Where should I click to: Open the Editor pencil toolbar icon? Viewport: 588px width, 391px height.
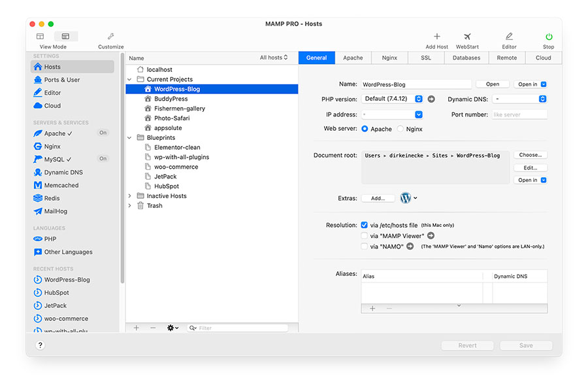509,37
